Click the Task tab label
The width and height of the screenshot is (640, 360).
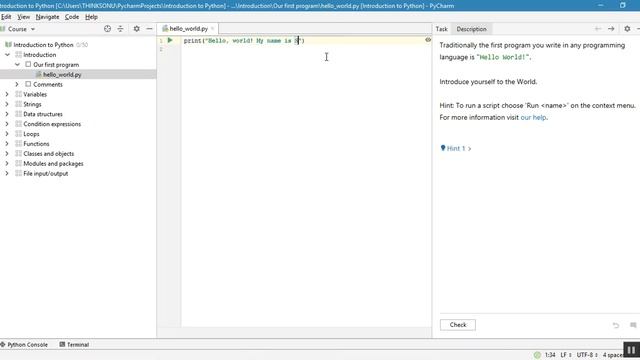click(441, 29)
